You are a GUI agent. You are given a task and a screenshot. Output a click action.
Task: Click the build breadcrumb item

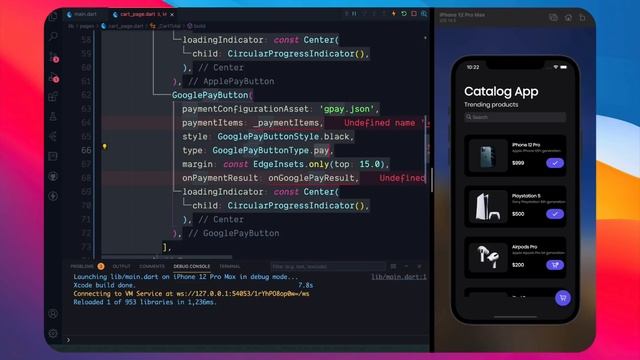[x=196, y=26]
